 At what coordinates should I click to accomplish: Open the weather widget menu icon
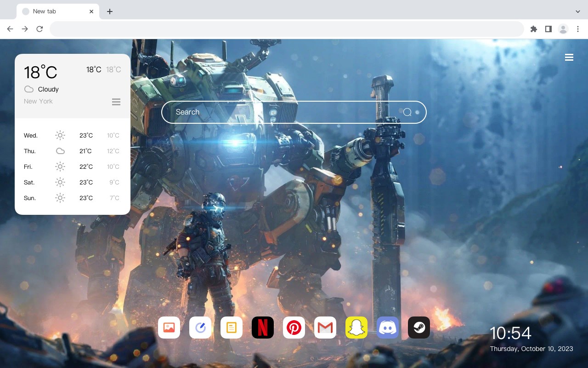coord(116,102)
